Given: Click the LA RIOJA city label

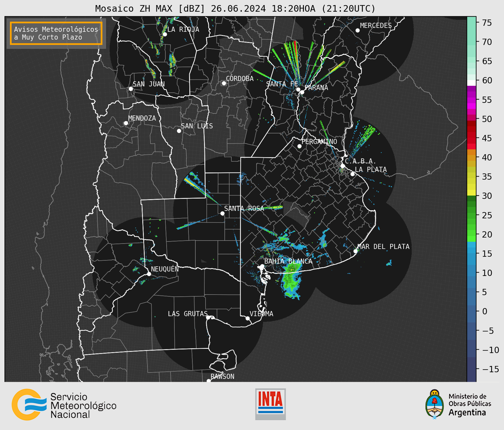Looking at the screenshot, I should (183, 29).
